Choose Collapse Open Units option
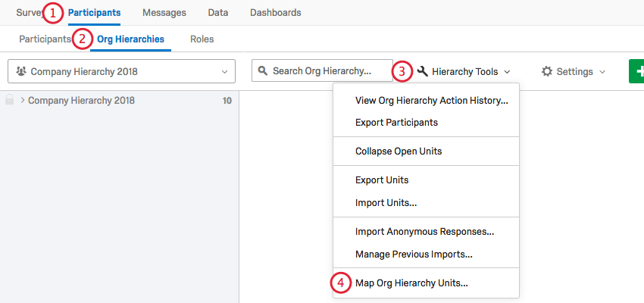This screenshot has width=644, height=303. (x=399, y=151)
